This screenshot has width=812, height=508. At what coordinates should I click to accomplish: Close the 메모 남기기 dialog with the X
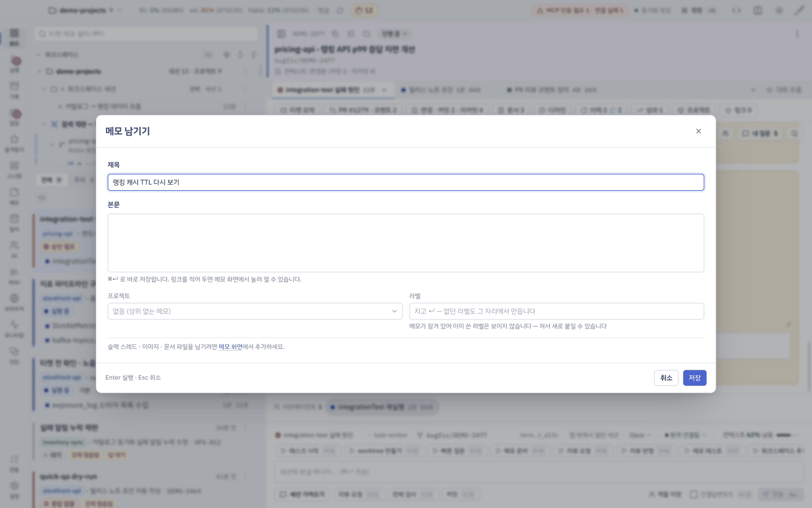698,131
